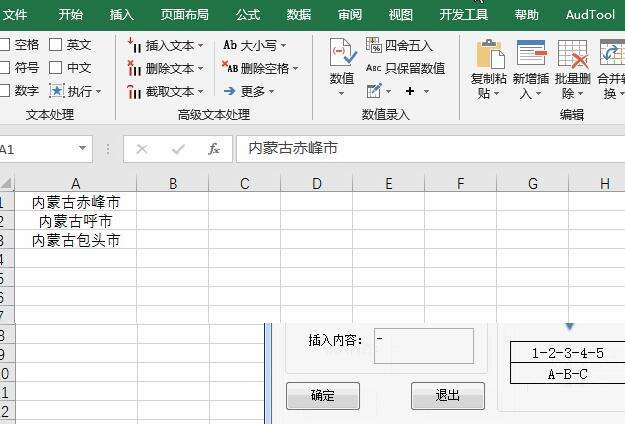Click the formula bar showing 内蒙古赤峰市
The image size is (625, 424).
pyautogui.click(x=430, y=149)
